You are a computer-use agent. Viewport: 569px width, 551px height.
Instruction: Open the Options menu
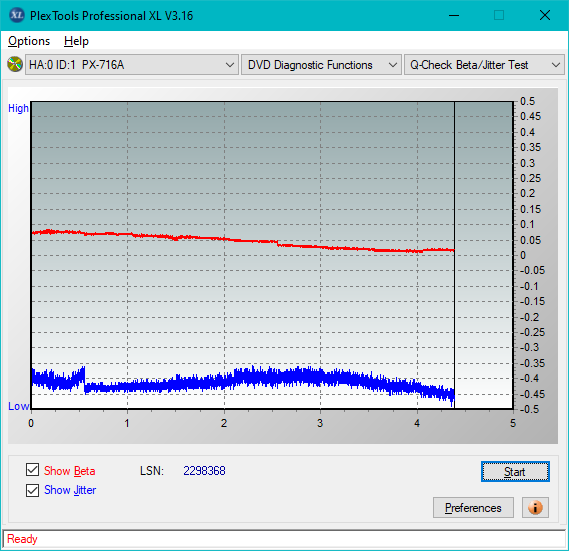coord(29,41)
